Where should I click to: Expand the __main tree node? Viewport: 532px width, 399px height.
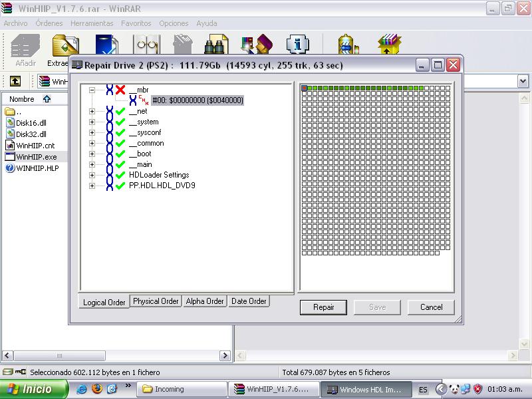(x=92, y=164)
